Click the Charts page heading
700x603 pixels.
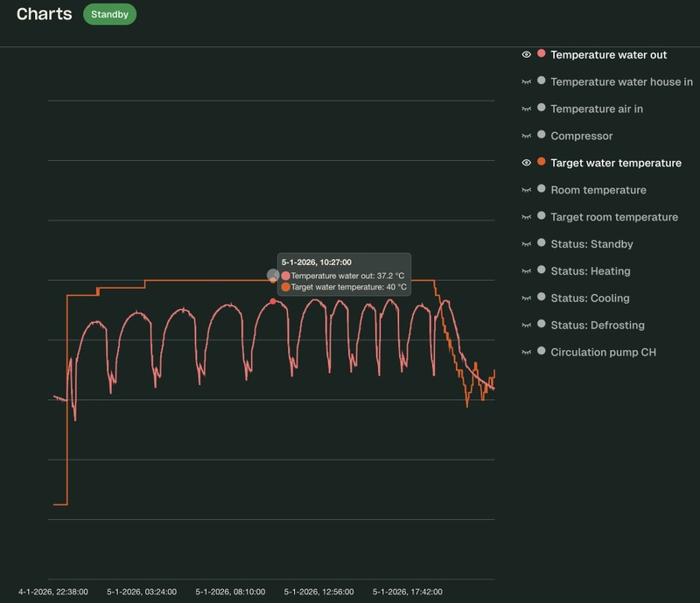click(x=44, y=14)
